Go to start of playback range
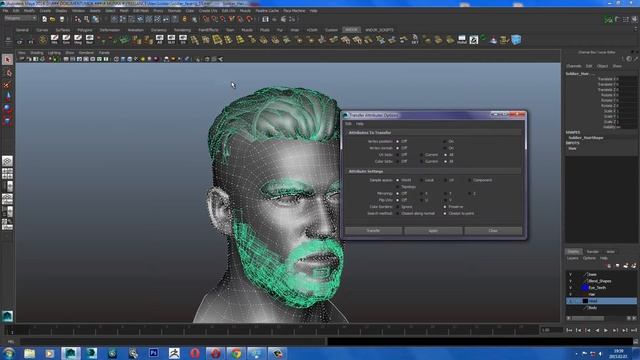The height and width of the screenshot is (360, 640). click(569, 330)
